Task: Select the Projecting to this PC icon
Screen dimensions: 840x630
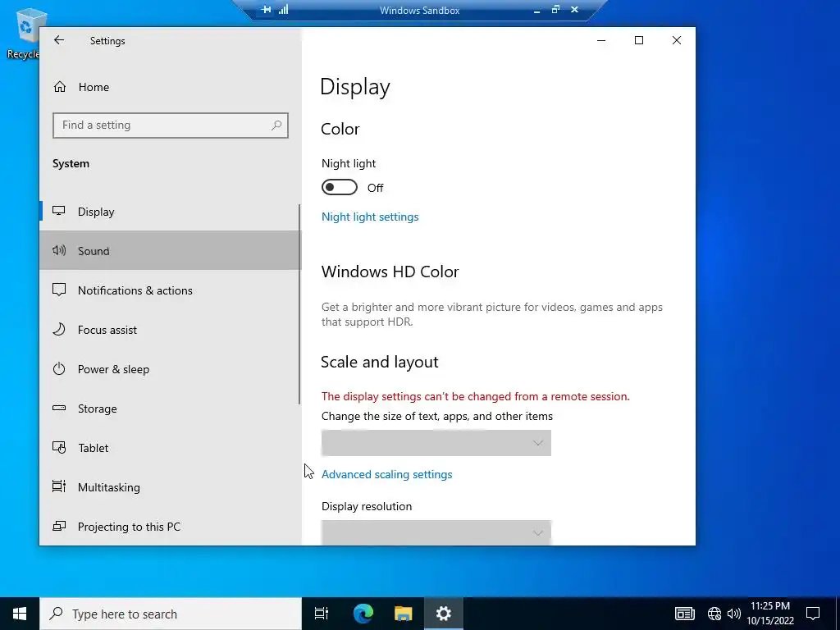Action: (59, 526)
